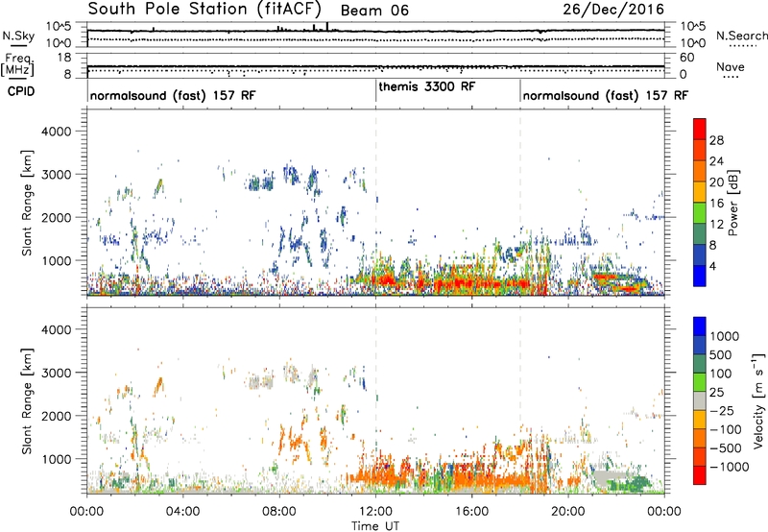Click the "20:00" time tick label
The image size is (768, 532).
pos(568,512)
